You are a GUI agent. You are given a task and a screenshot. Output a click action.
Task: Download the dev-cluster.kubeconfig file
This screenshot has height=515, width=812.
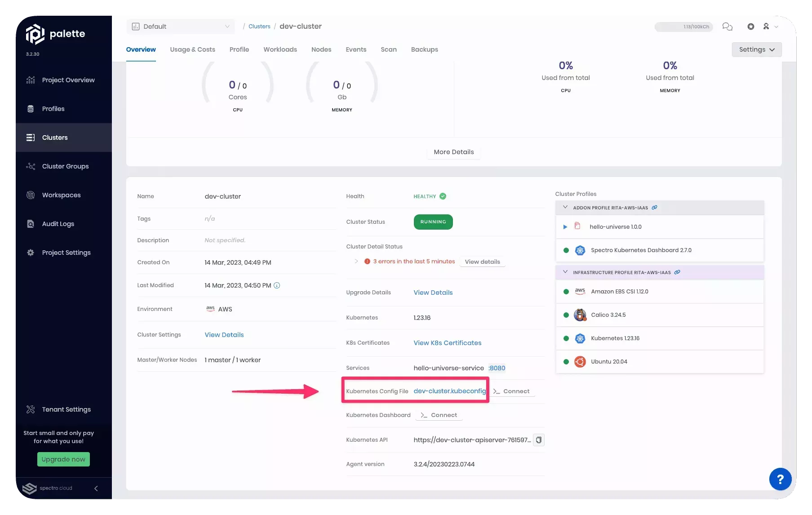(x=449, y=391)
